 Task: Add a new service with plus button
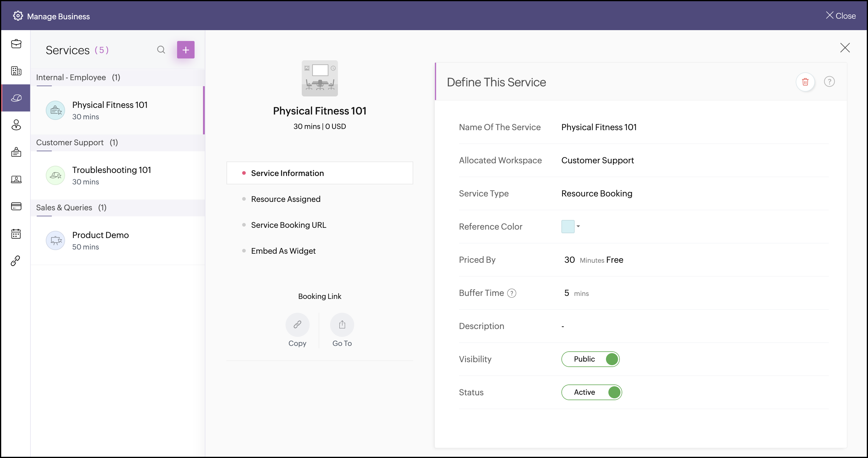[186, 50]
